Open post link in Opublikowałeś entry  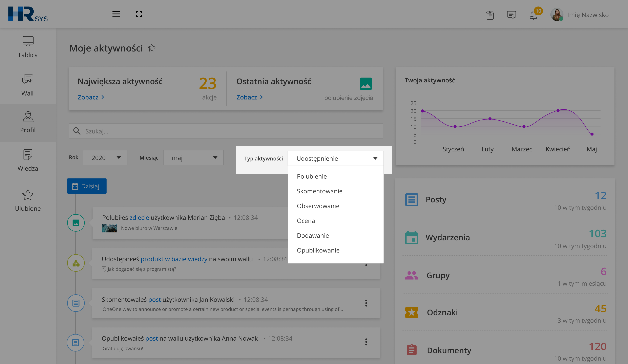tap(151, 339)
